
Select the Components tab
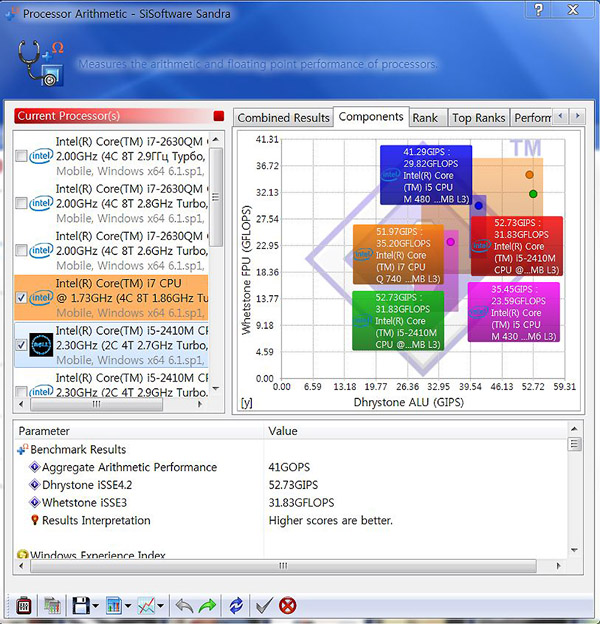pos(371,117)
